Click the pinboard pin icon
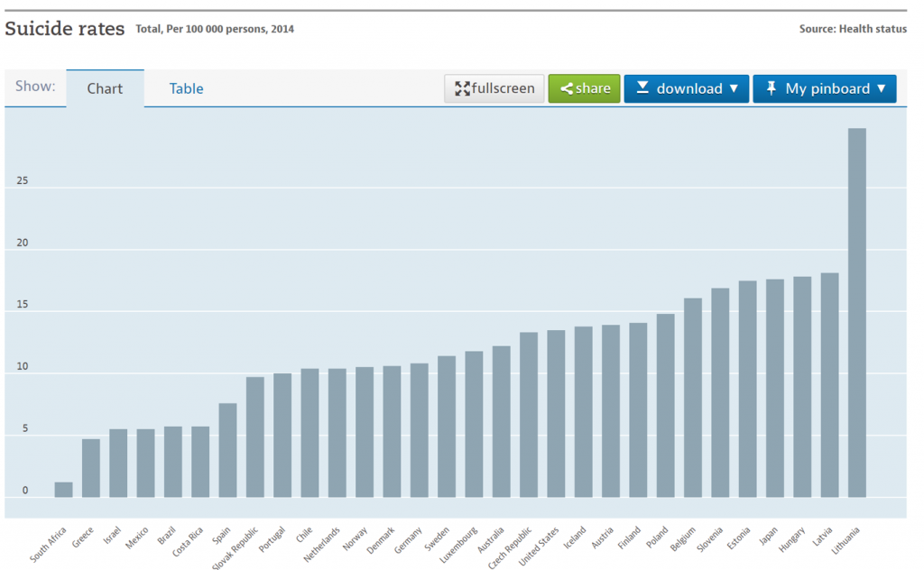924x570 pixels. pyautogui.click(x=772, y=87)
